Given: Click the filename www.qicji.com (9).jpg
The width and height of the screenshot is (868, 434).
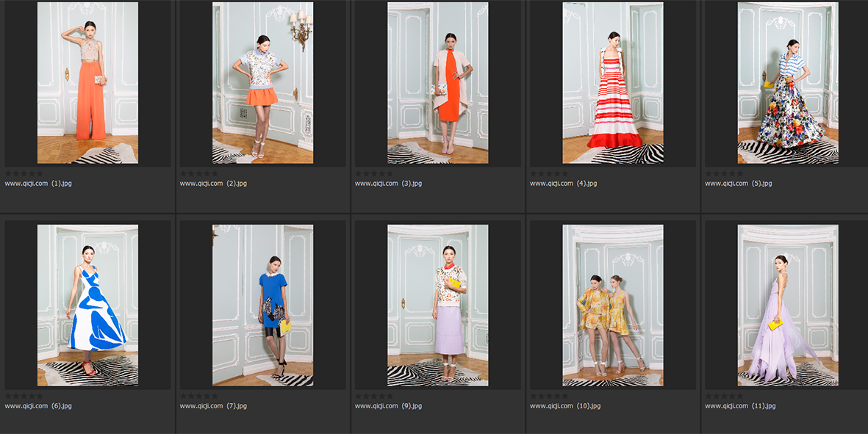Looking at the screenshot, I should tap(388, 406).
